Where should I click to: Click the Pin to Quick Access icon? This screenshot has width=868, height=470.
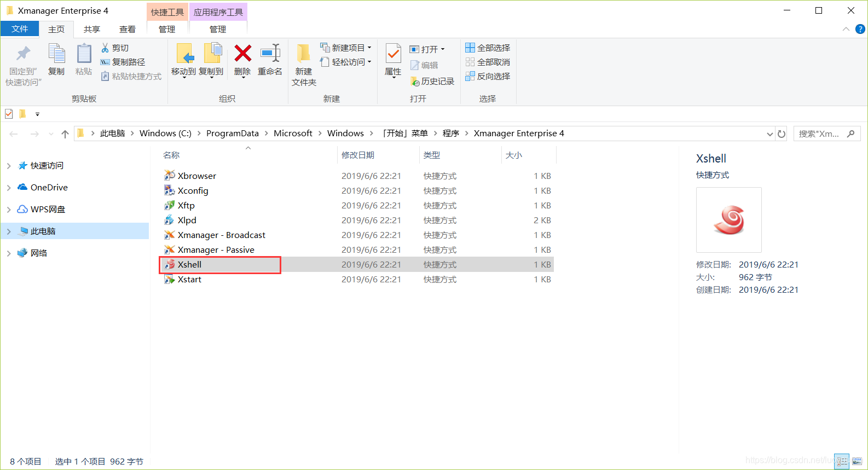point(23,54)
